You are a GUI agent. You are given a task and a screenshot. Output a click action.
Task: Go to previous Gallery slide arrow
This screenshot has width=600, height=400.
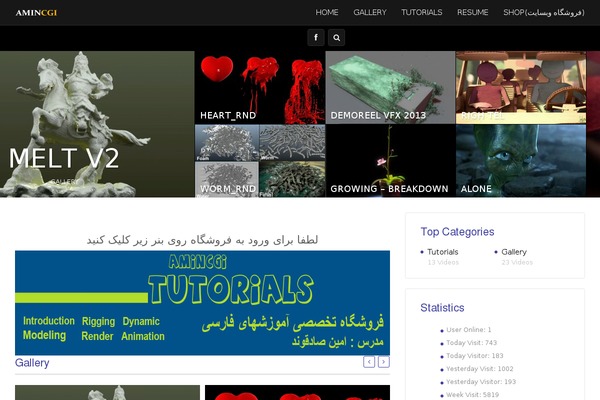[x=369, y=362]
